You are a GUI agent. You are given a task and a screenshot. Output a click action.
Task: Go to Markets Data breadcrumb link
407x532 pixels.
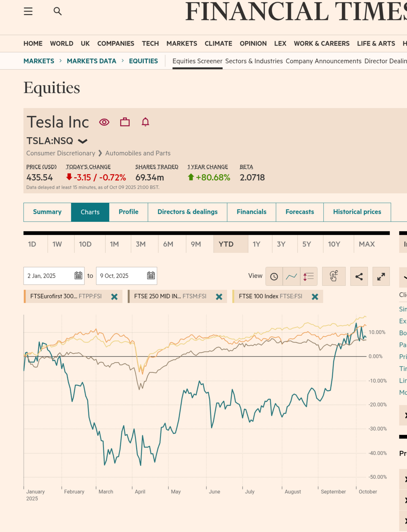[91, 61]
